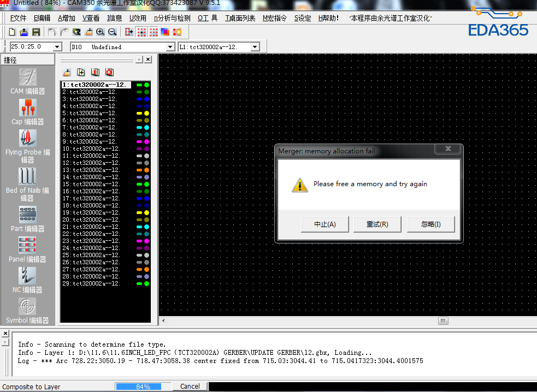Image resolution: width=537 pixels, height=392 pixels.
Task: Click the Zoom In magnifier icon
Action: (x=101, y=32)
